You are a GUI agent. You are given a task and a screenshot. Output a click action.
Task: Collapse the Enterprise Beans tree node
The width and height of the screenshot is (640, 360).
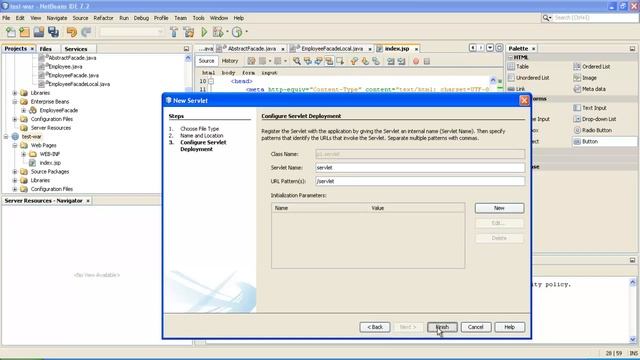(15, 102)
